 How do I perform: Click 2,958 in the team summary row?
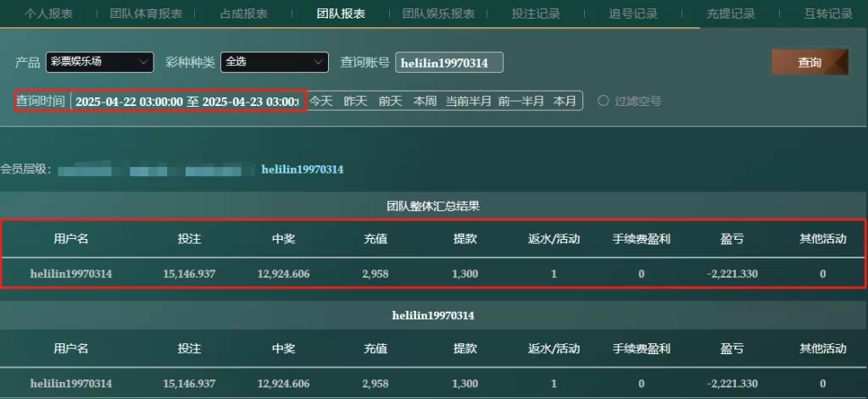(376, 274)
